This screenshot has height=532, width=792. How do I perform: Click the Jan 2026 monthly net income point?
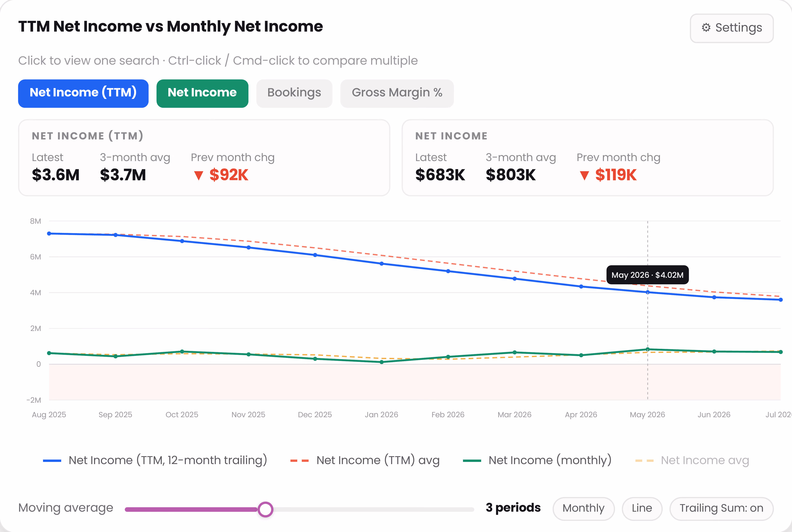click(382, 362)
